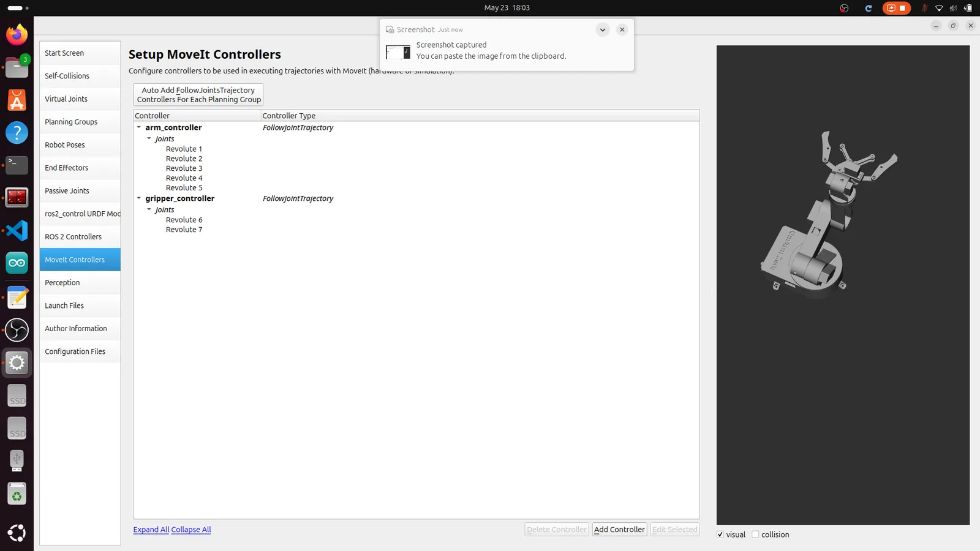The height and width of the screenshot is (551, 980).
Task: Click Auto Add FollowJointsTrajectory Controllers button
Action: 198,95
